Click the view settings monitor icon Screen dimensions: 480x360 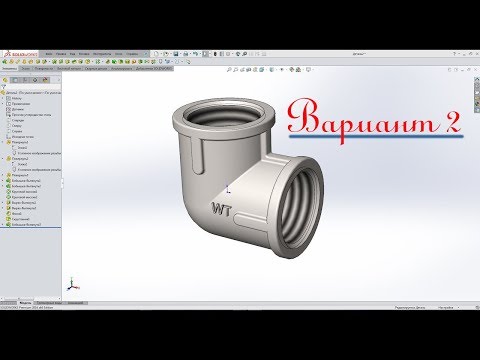pyautogui.click(x=308, y=70)
